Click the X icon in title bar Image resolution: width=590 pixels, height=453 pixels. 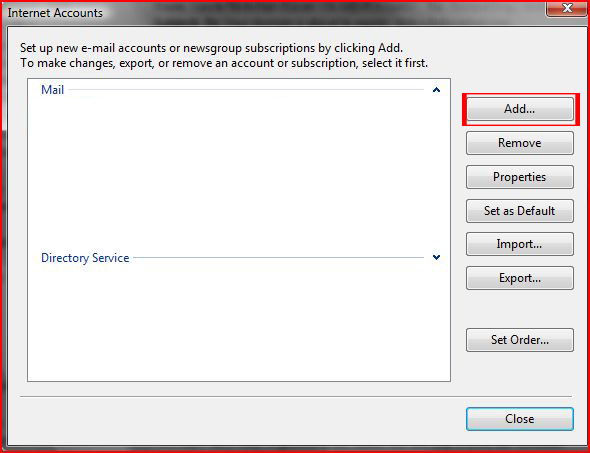click(567, 8)
